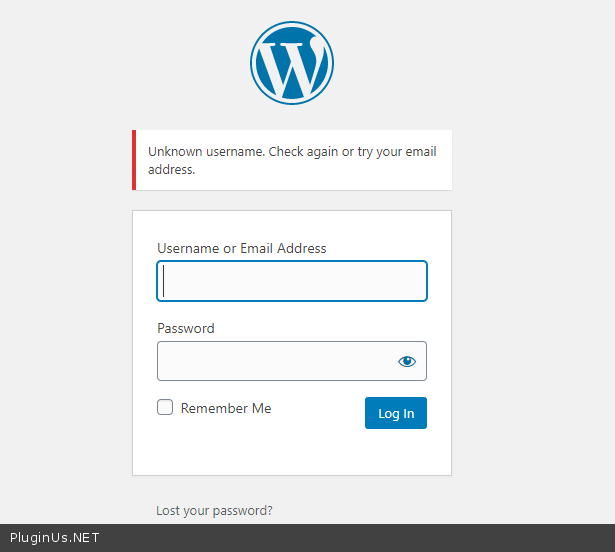The height and width of the screenshot is (552, 615).
Task: Focus the Username or Email Address field
Action: coord(292,281)
